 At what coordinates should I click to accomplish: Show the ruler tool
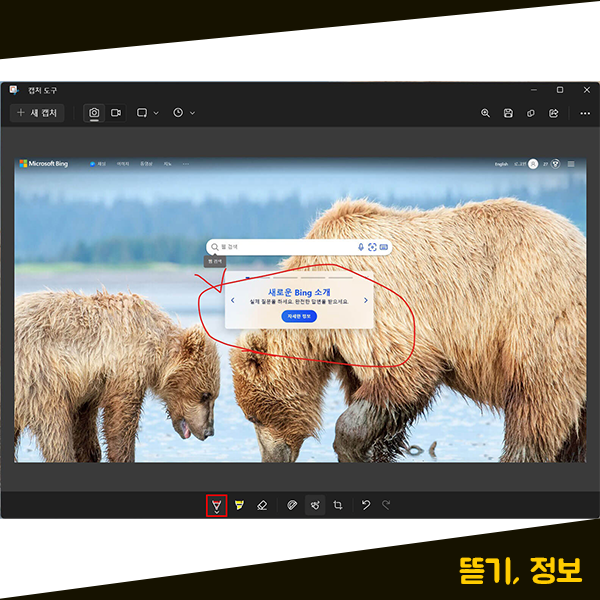(292, 505)
